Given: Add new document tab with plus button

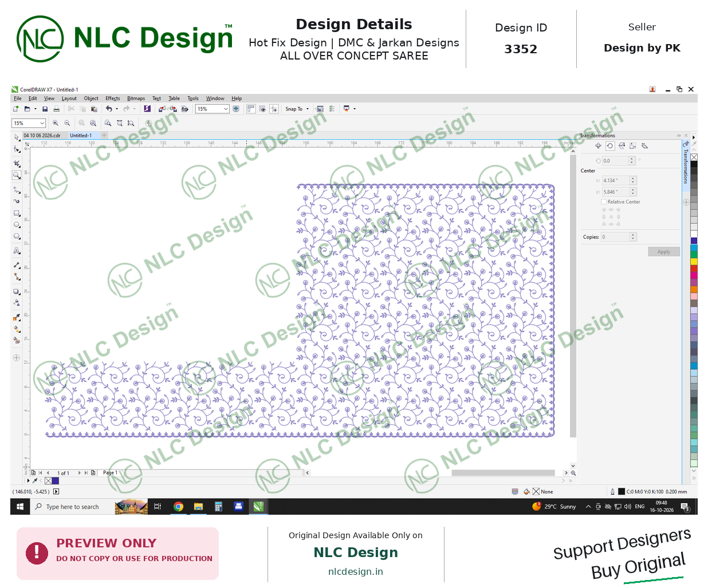Looking at the screenshot, I should tap(104, 136).
